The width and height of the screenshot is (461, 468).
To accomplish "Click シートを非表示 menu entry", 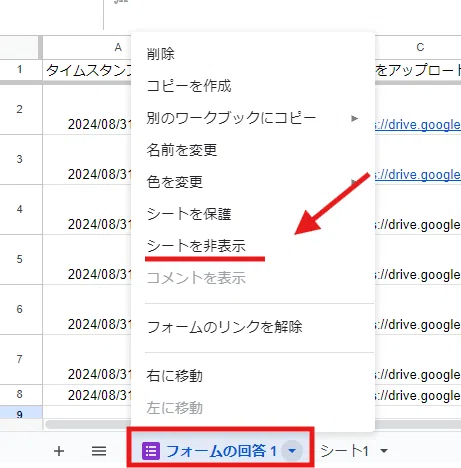I will click(x=253, y=246).
